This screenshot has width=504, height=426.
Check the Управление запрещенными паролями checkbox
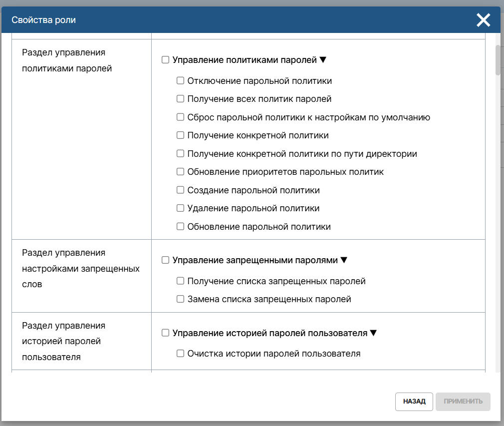tap(166, 260)
